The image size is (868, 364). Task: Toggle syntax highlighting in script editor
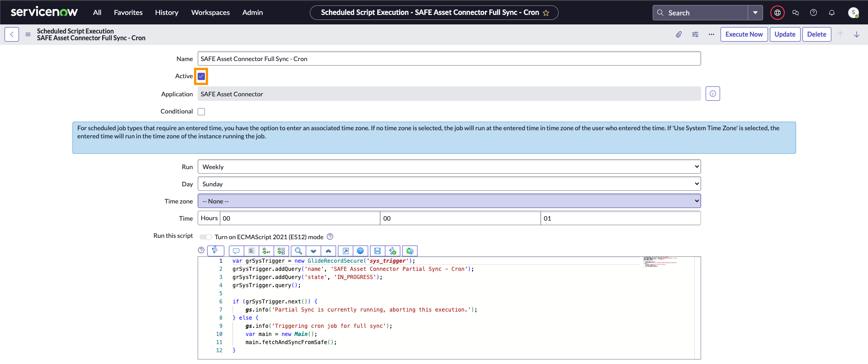(x=215, y=251)
